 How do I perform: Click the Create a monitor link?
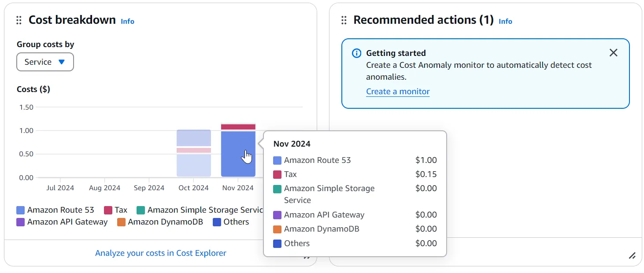point(398,92)
